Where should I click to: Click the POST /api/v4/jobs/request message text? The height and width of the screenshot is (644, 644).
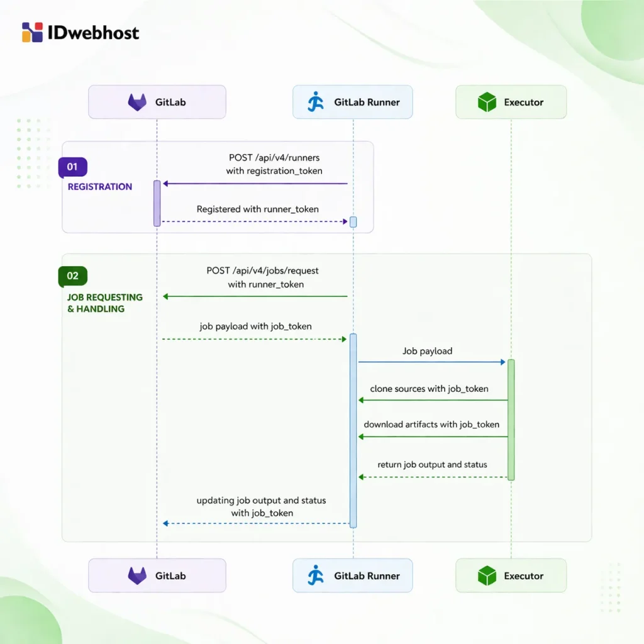(263, 277)
